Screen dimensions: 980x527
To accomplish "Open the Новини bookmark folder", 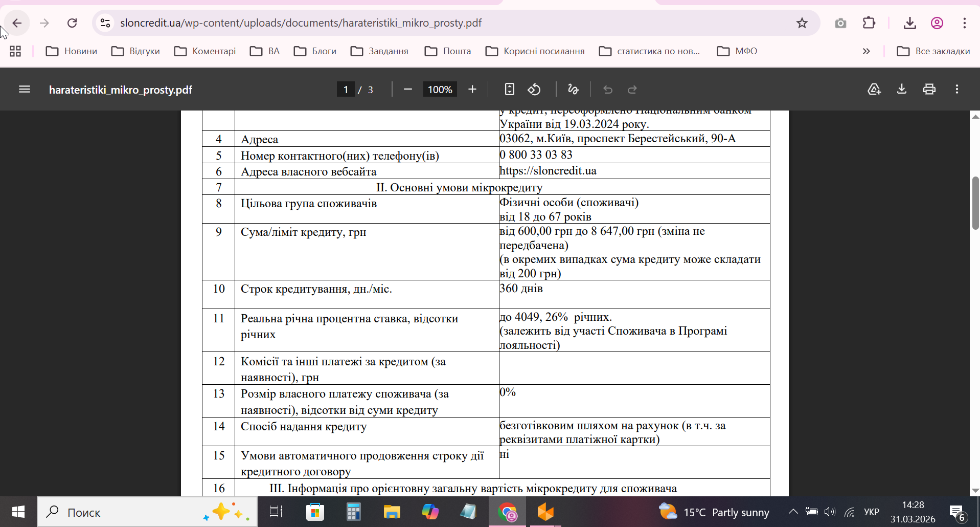I will (72, 51).
